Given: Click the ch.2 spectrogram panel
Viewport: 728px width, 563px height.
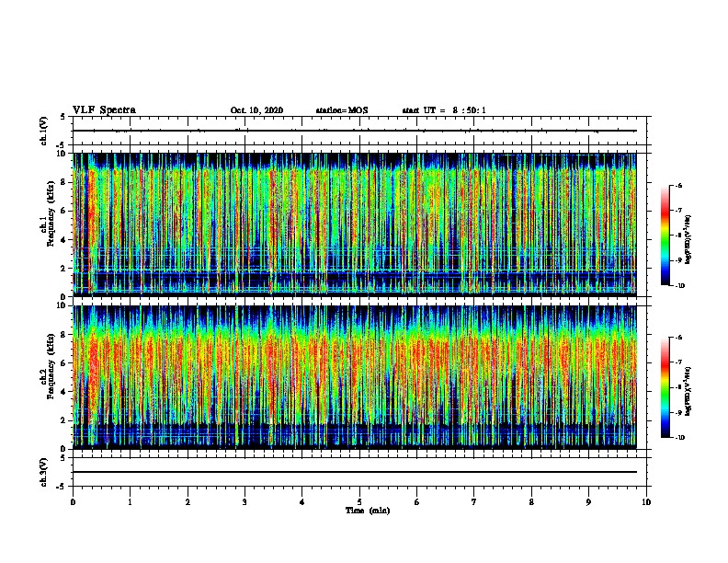Looking at the screenshot, I should 355,377.
